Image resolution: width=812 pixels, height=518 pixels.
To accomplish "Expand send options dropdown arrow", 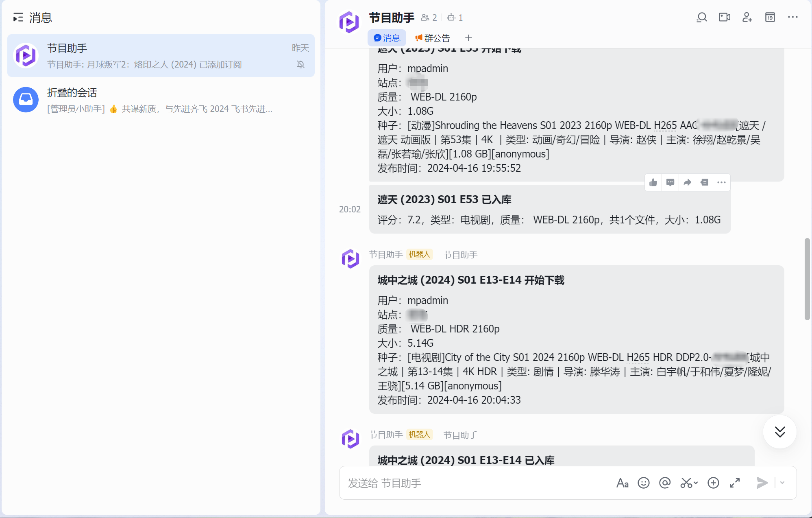I will coord(782,483).
